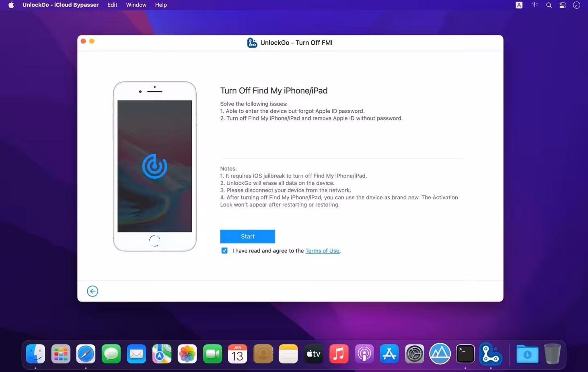Click the text "Solve the following issues:"
Image resolution: width=588 pixels, height=372 pixels.
point(254,103)
